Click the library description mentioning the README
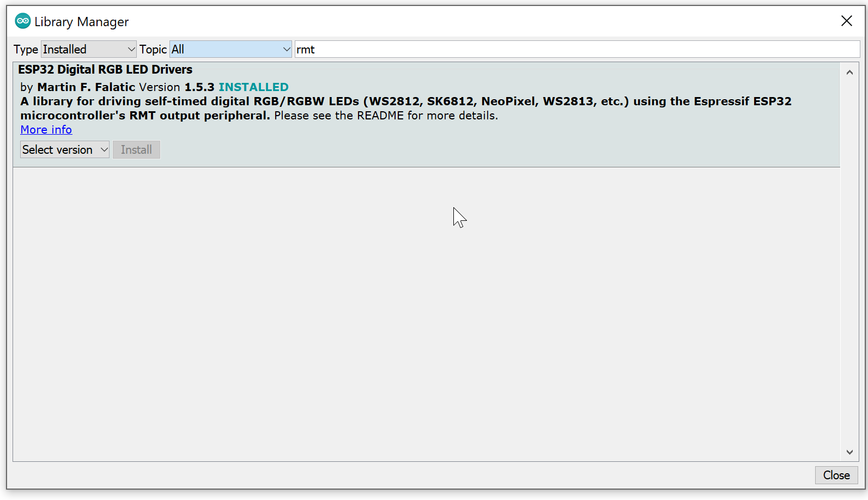This screenshot has width=868, height=500. click(406, 109)
